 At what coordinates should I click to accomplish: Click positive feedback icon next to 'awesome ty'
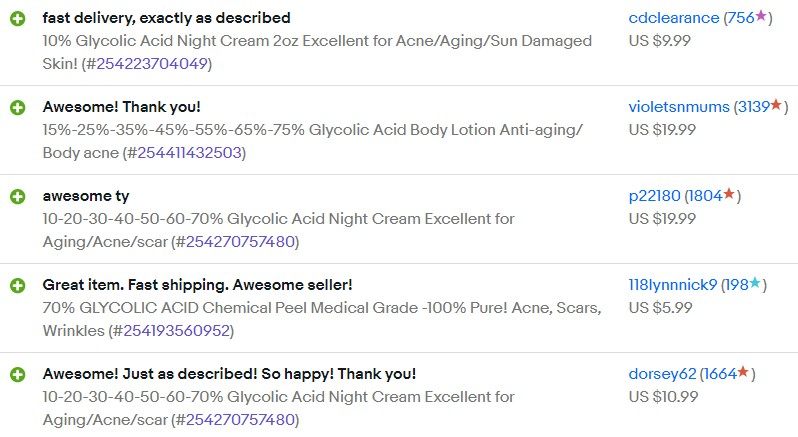[17, 196]
